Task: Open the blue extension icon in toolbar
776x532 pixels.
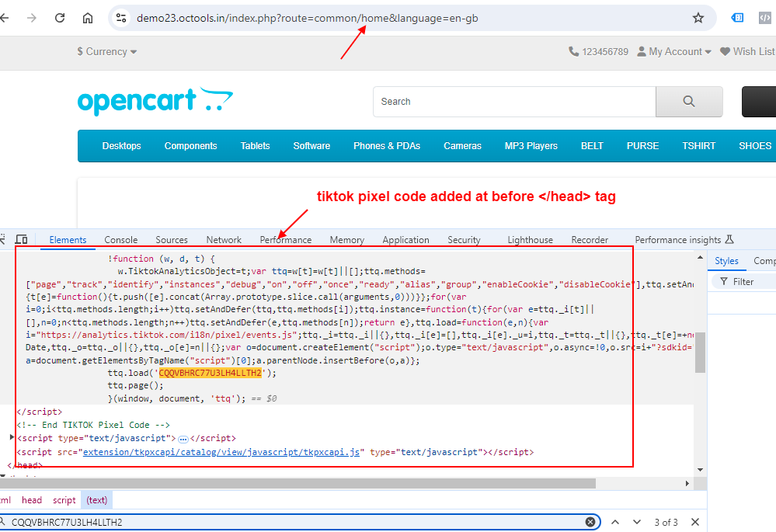Action: point(737,18)
